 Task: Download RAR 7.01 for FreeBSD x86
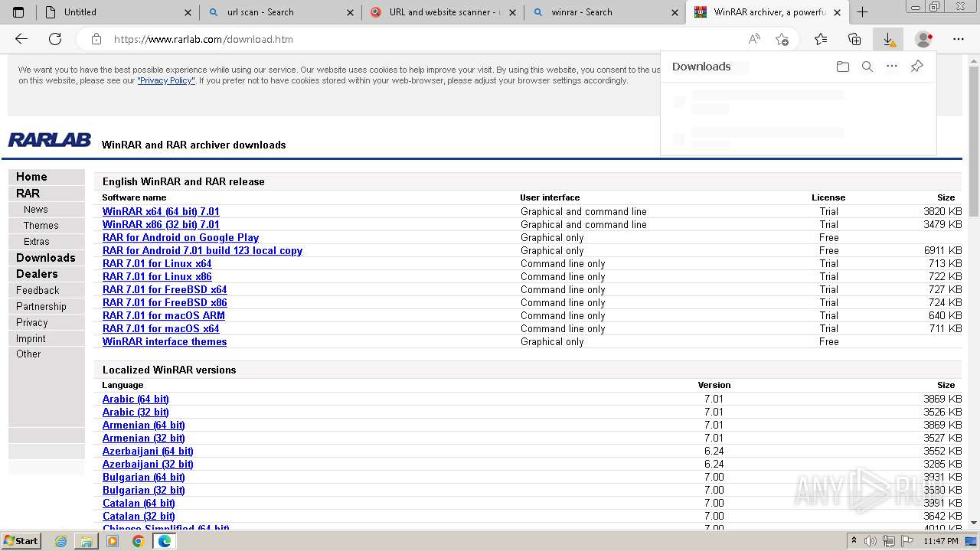coord(165,303)
